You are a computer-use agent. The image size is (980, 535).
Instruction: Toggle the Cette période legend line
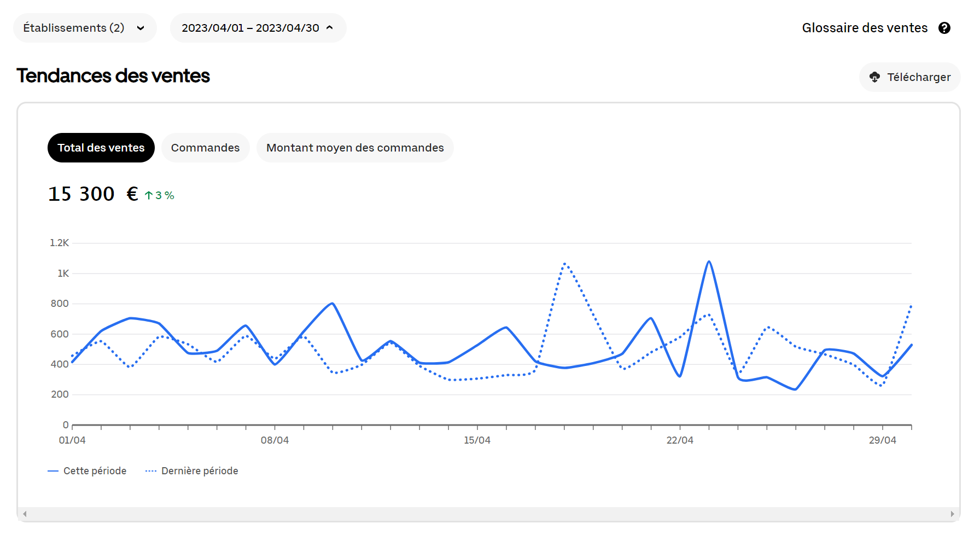(53, 471)
